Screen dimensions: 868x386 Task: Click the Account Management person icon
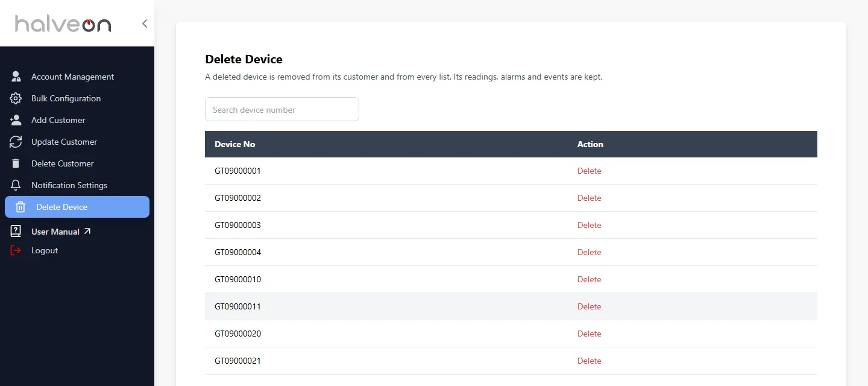click(x=16, y=77)
